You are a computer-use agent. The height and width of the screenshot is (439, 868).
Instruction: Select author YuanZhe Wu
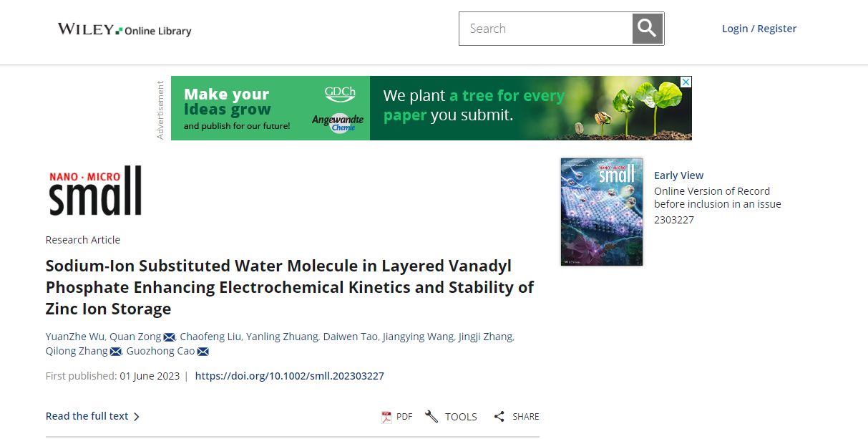coord(75,337)
